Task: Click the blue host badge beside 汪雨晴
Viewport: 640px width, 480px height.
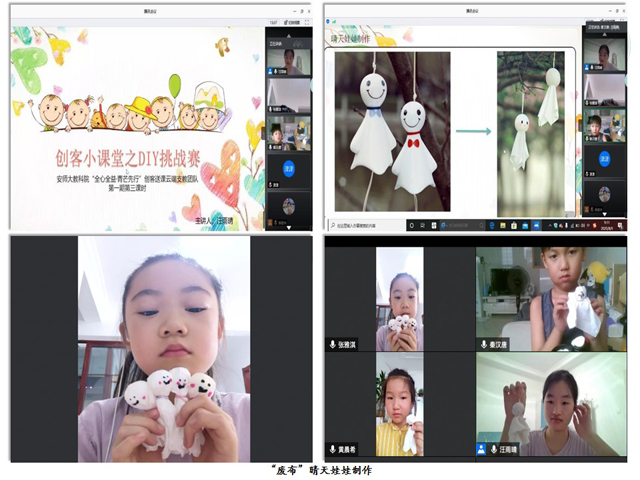Action: (481, 449)
